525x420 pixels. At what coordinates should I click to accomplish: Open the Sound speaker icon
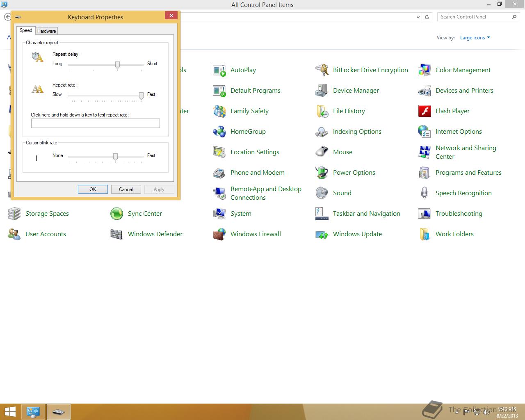click(322, 193)
